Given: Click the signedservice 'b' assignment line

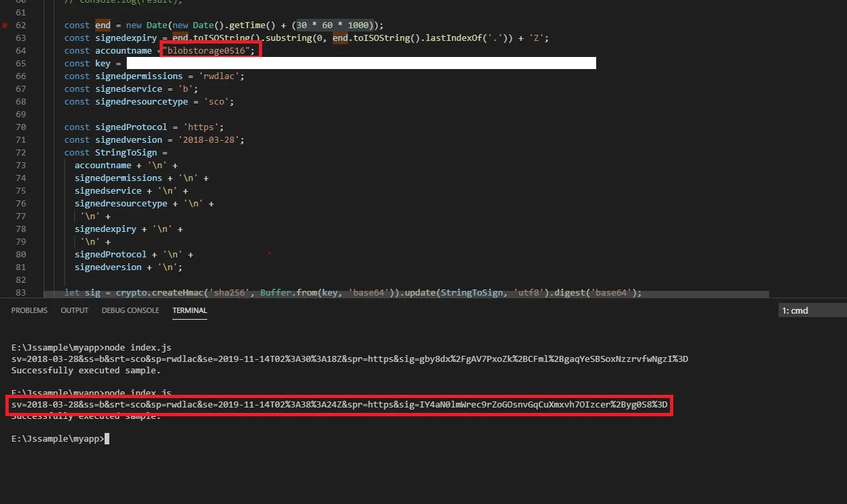Looking at the screenshot, I should [x=131, y=88].
